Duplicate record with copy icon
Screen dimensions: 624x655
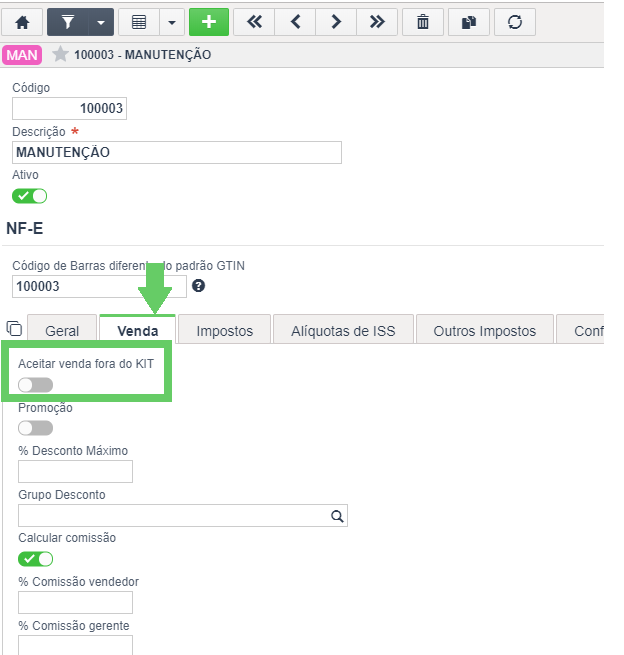click(x=469, y=22)
